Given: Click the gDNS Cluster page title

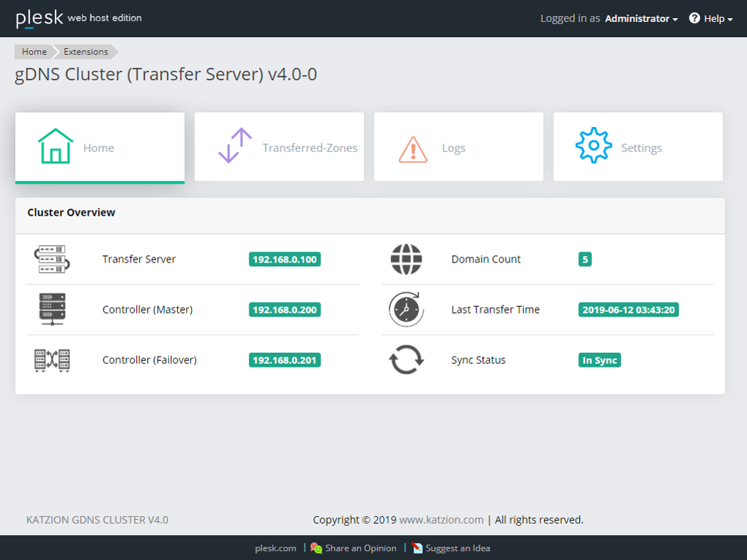Looking at the screenshot, I should (x=166, y=75).
